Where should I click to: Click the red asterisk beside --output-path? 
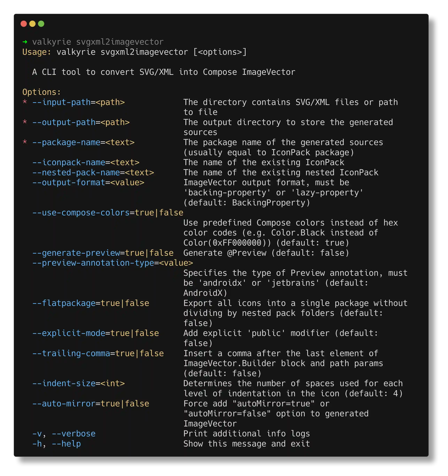[25, 122]
